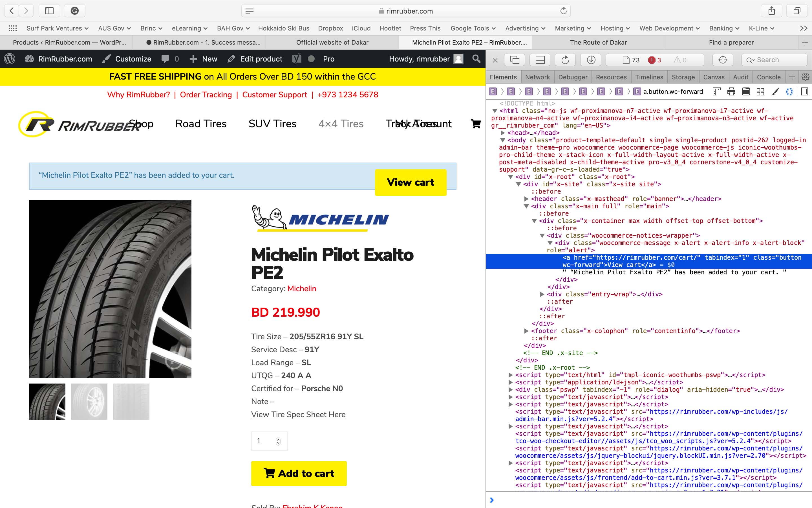This screenshot has height=508, width=812.
Task: Open Web Inspector settings gear
Action: [x=805, y=77]
